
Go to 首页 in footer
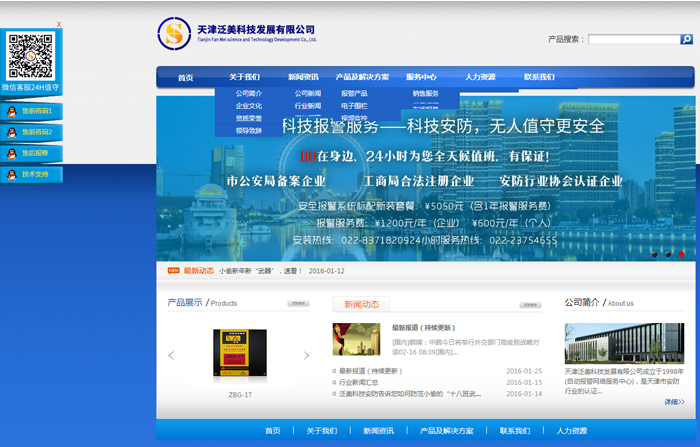click(x=273, y=431)
